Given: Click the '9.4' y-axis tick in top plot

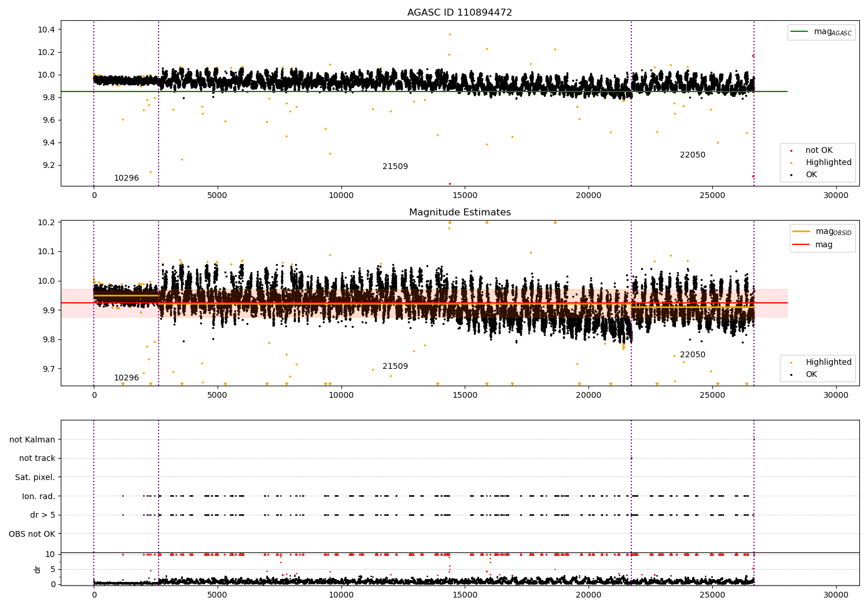Looking at the screenshot, I should (49, 143).
